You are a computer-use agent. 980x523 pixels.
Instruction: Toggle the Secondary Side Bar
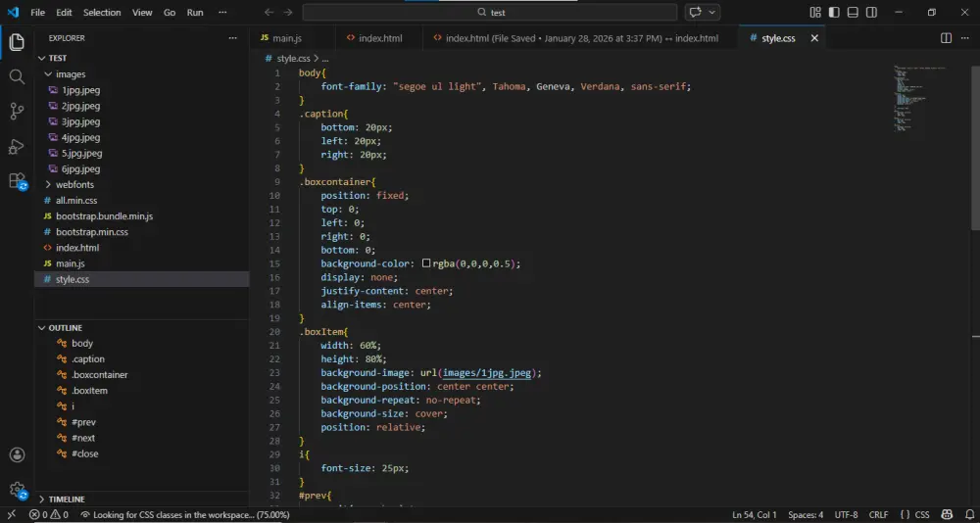pyautogui.click(x=871, y=13)
